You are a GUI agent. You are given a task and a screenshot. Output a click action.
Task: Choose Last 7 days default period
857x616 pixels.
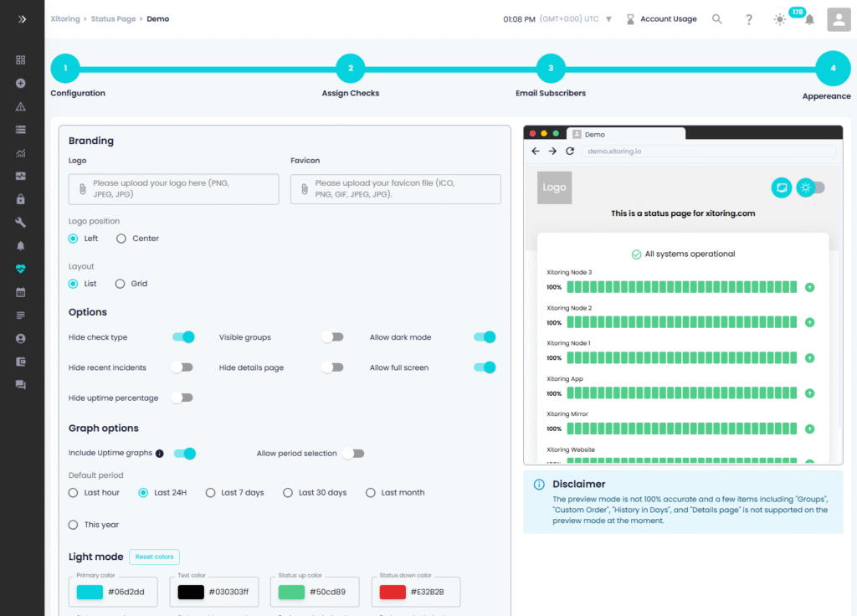click(211, 493)
